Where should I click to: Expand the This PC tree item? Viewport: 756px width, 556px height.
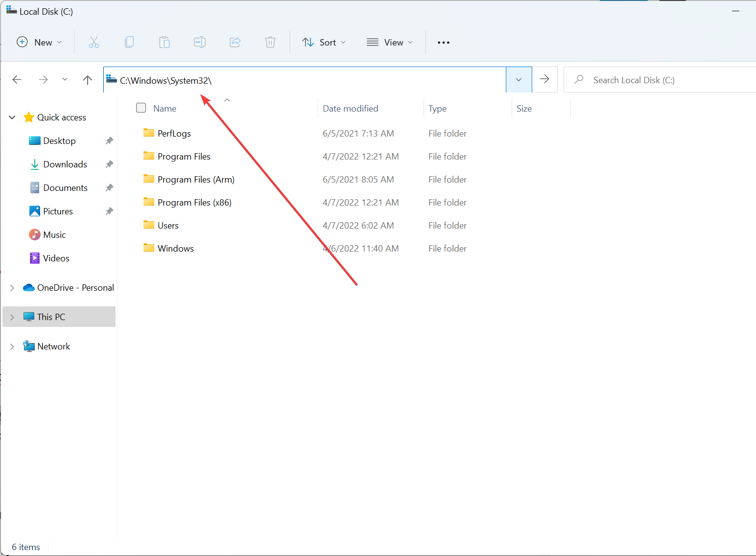point(12,317)
